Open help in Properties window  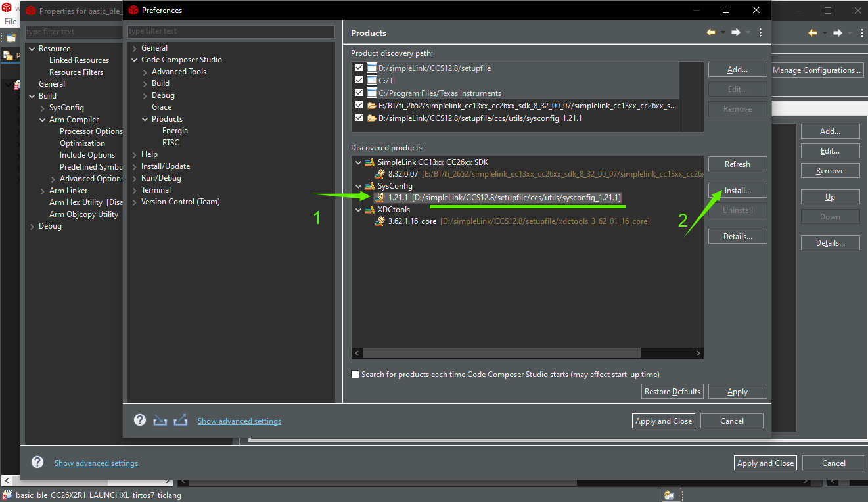[37, 462]
